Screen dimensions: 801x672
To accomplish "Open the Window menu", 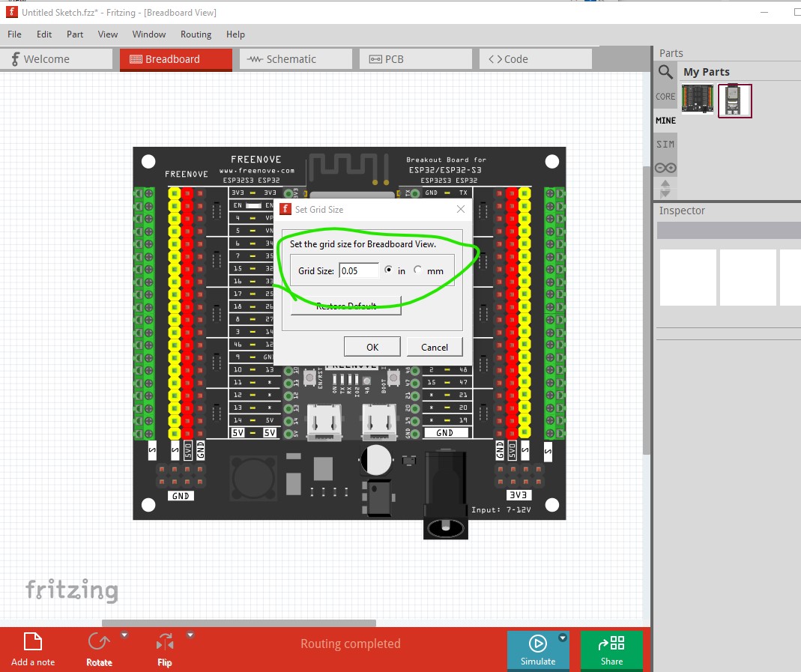I will pyautogui.click(x=148, y=34).
